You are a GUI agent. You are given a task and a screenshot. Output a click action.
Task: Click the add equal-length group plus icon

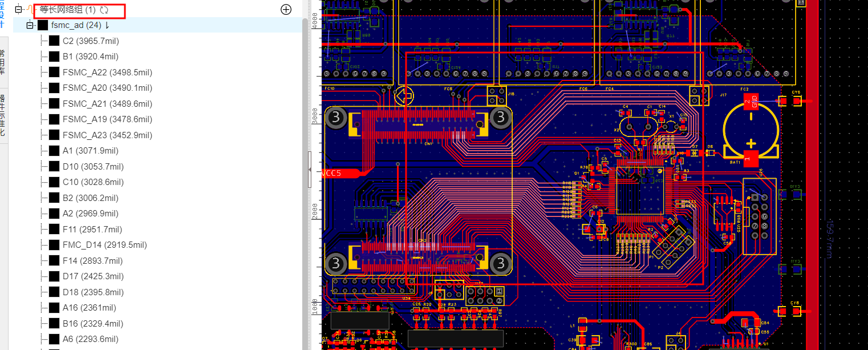point(286,10)
